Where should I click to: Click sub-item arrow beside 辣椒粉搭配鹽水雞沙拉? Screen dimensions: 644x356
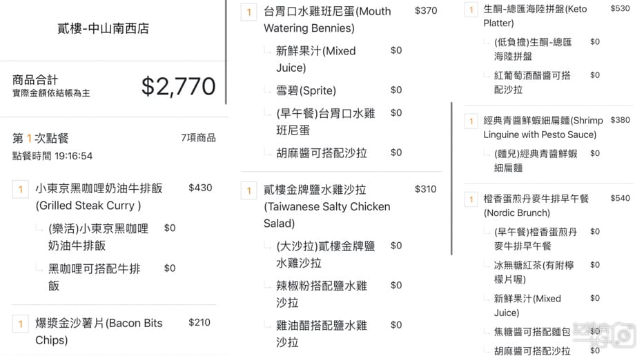tap(267, 286)
